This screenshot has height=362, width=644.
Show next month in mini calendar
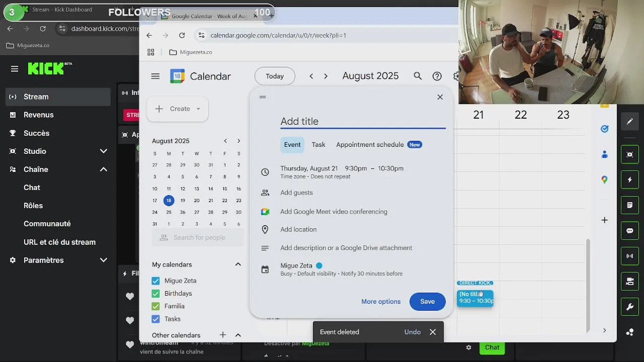pyautogui.click(x=238, y=141)
